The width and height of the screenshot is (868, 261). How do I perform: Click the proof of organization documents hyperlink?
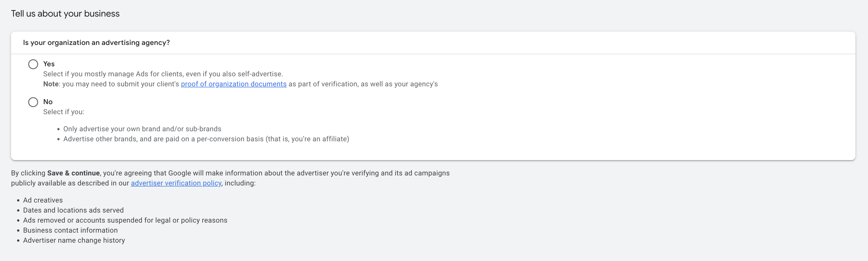click(x=233, y=84)
